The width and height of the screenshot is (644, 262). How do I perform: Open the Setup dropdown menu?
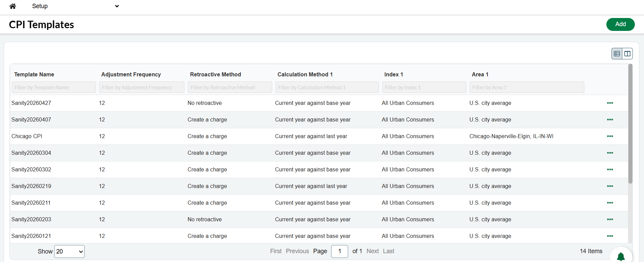click(75, 6)
